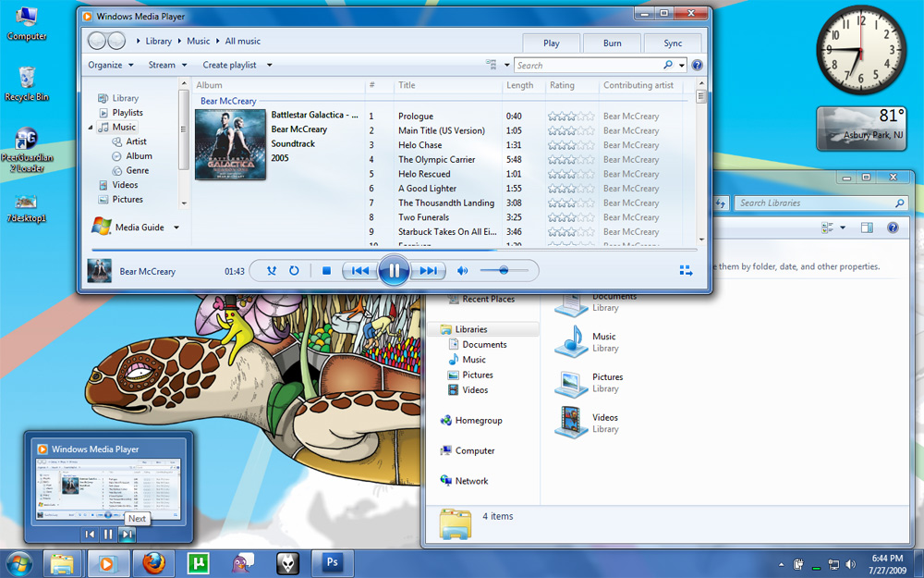The height and width of the screenshot is (578, 924).
Task: Sort by the Length column header
Action: point(519,85)
